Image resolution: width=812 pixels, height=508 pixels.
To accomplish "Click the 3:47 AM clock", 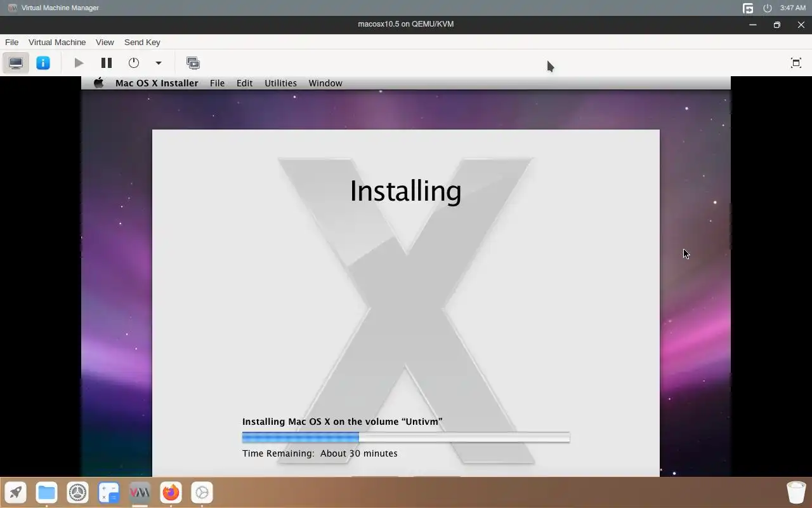I will click(x=793, y=8).
